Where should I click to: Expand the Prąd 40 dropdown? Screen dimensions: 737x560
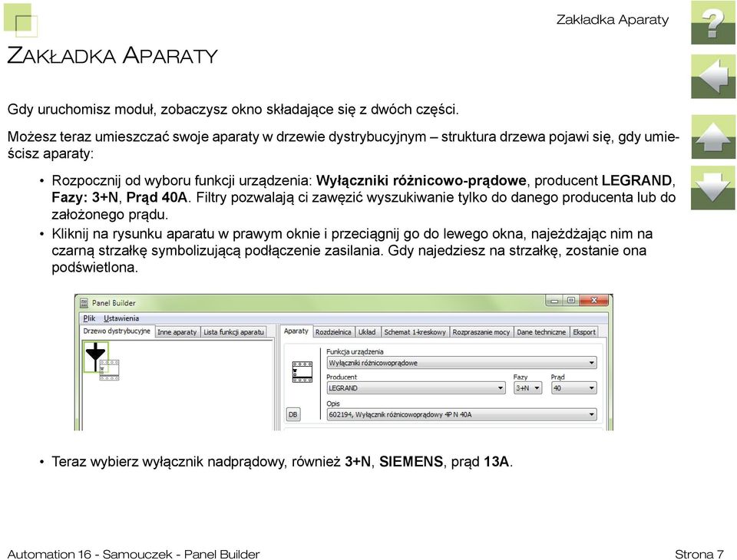tap(574, 388)
